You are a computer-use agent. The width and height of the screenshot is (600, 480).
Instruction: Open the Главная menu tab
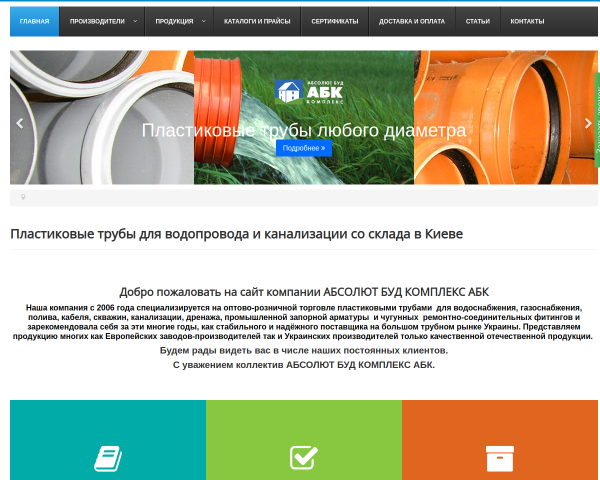point(34,21)
